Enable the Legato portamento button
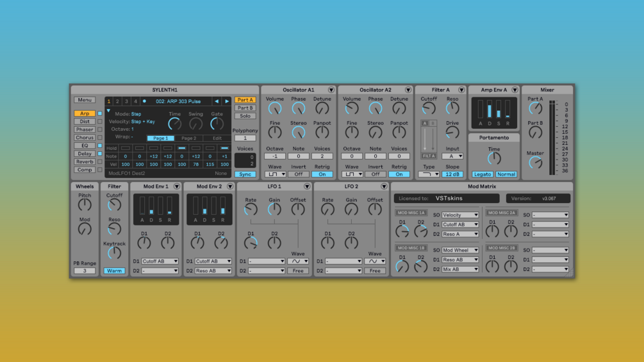The width and height of the screenshot is (644, 362). click(x=482, y=174)
